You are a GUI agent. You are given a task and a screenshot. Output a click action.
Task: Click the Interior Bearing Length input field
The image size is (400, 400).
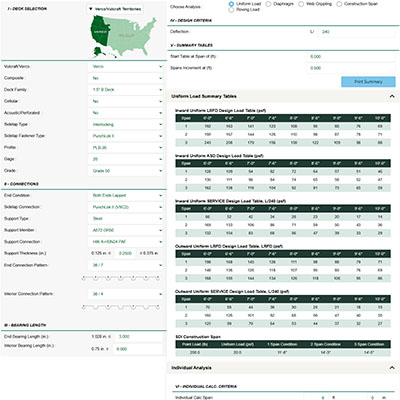(x=138, y=349)
